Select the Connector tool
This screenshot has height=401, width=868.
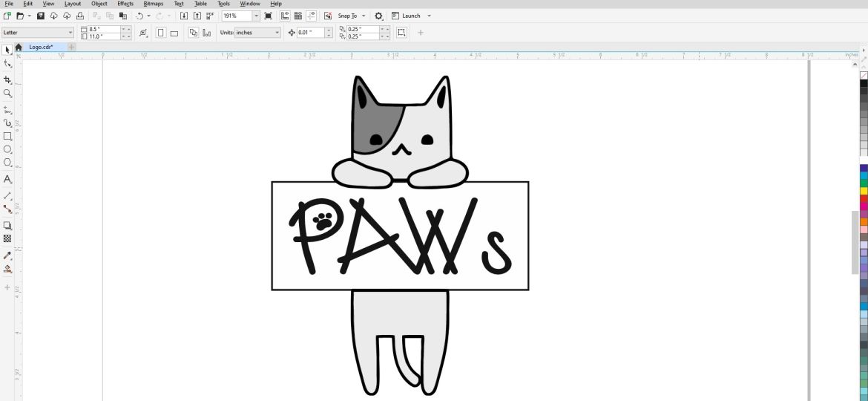coord(7,209)
